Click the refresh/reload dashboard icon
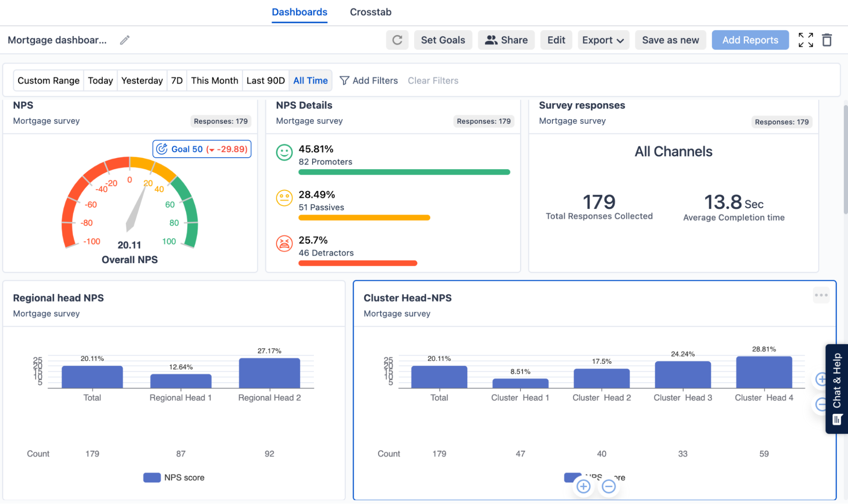The height and width of the screenshot is (504, 848). pyautogui.click(x=397, y=39)
